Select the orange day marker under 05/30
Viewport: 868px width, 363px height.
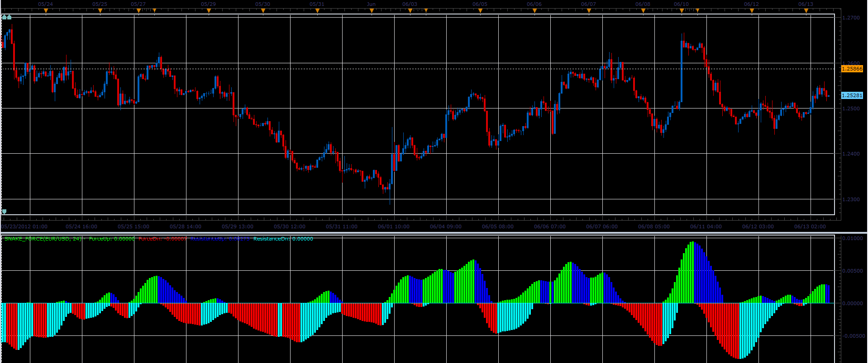tap(263, 11)
